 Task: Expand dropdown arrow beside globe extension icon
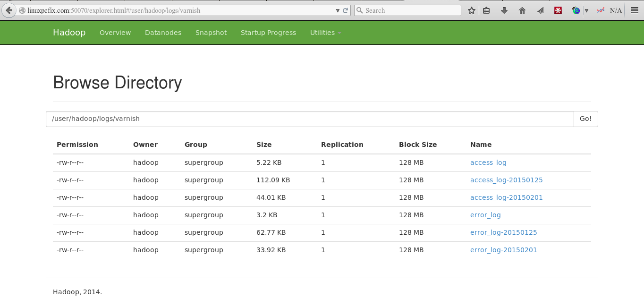click(x=586, y=10)
